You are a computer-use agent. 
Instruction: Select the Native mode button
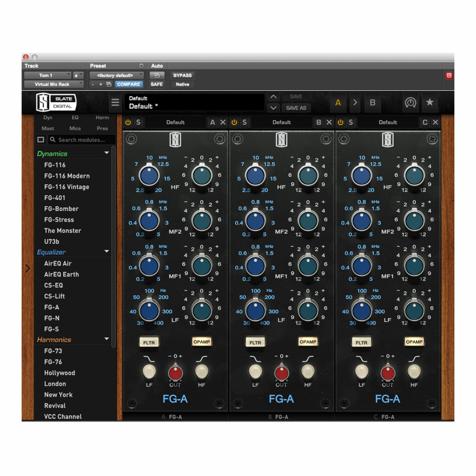click(182, 84)
